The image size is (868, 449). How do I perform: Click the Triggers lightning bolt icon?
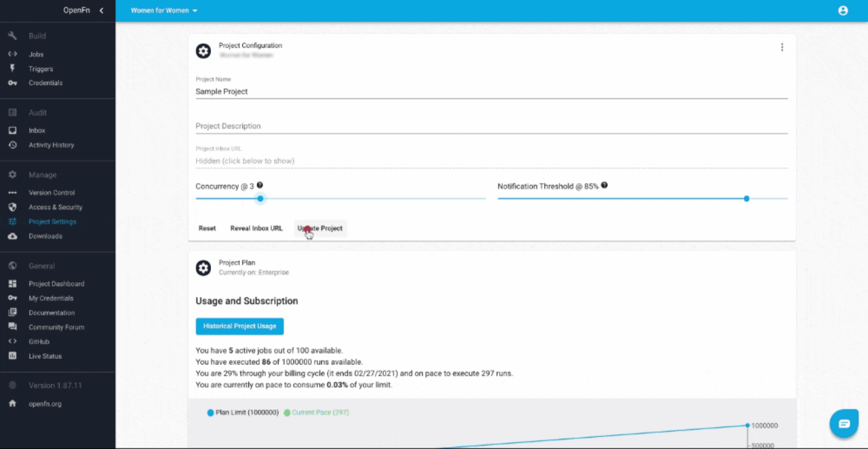pyautogui.click(x=12, y=69)
